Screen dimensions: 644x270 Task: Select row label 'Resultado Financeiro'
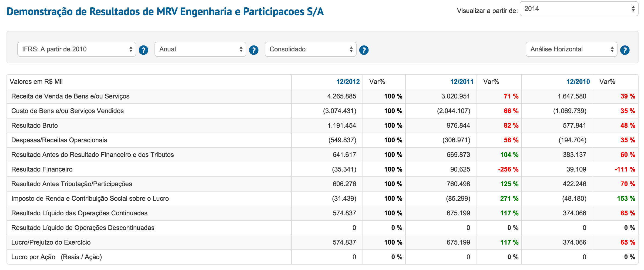point(42,169)
